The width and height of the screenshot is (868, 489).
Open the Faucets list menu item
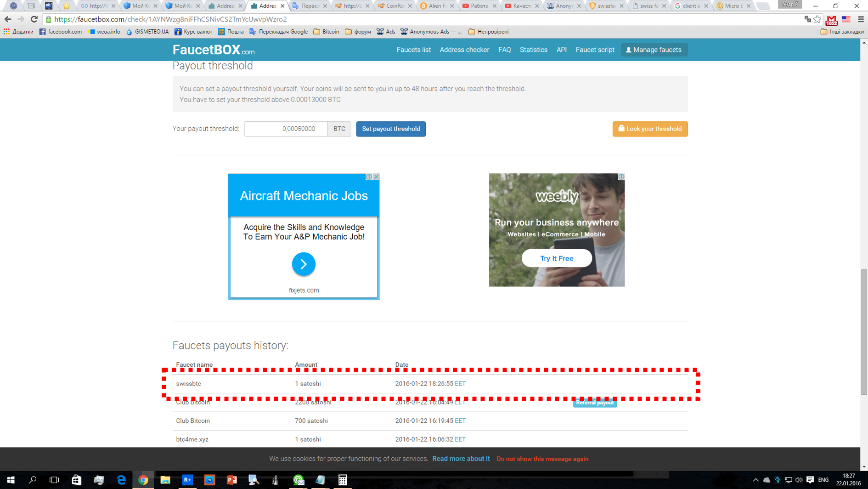(413, 50)
